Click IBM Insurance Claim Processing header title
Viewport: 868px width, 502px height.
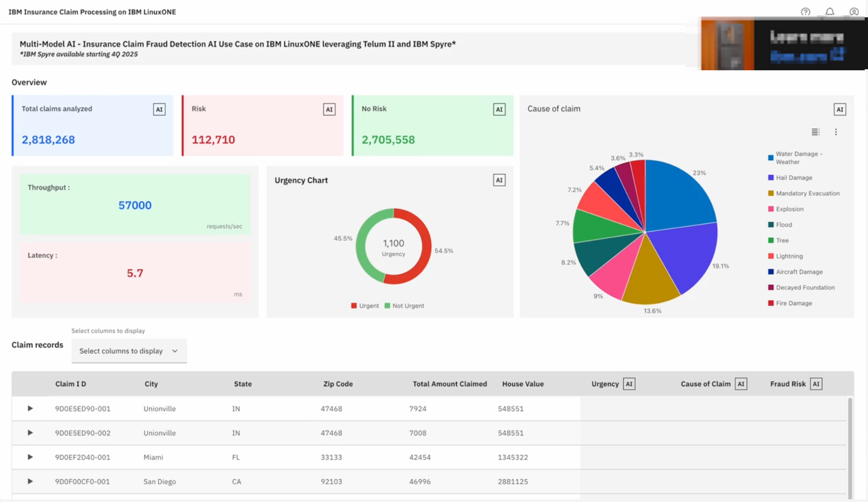[92, 12]
